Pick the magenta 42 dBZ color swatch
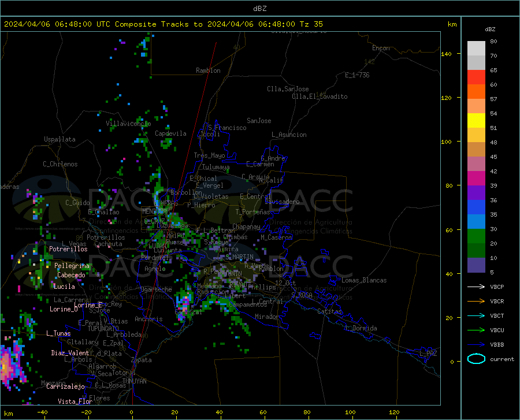Viewport: 520px width, 420px height. (476, 179)
